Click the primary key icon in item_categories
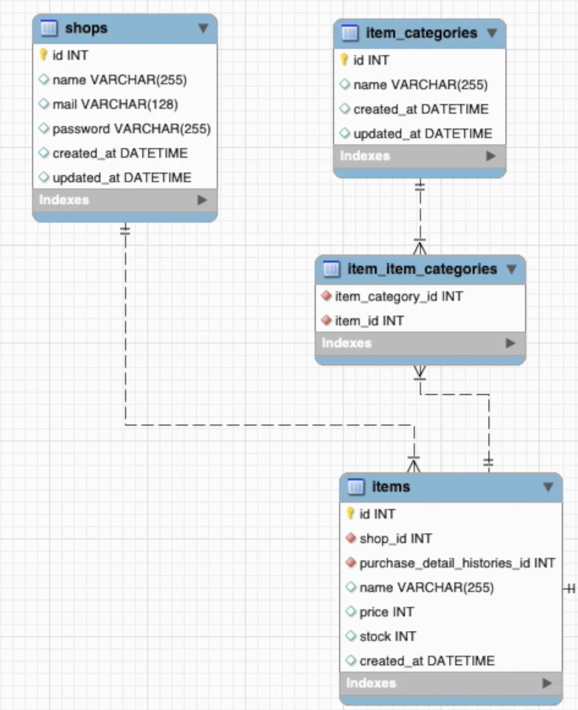This screenshot has width=578, height=710. tap(344, 60)
